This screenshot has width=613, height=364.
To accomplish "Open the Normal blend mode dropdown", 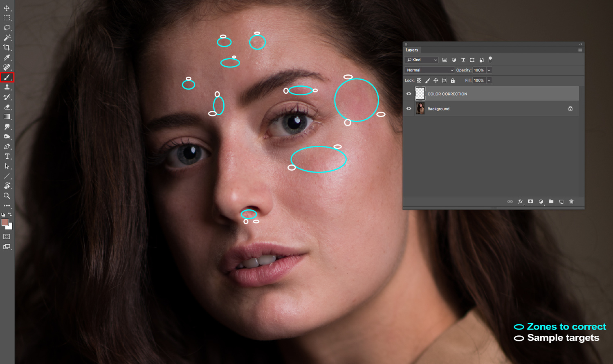I will [429, 70].
